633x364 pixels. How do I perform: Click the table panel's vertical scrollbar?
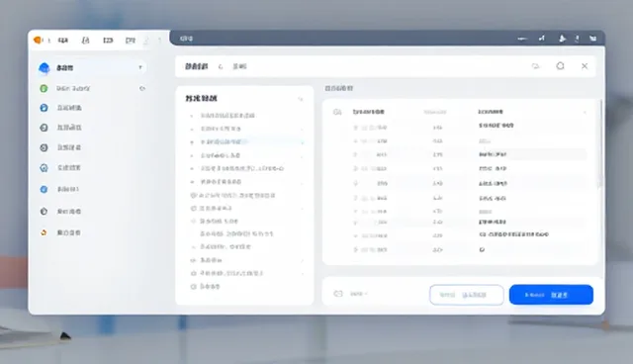[x=600, y=143]
